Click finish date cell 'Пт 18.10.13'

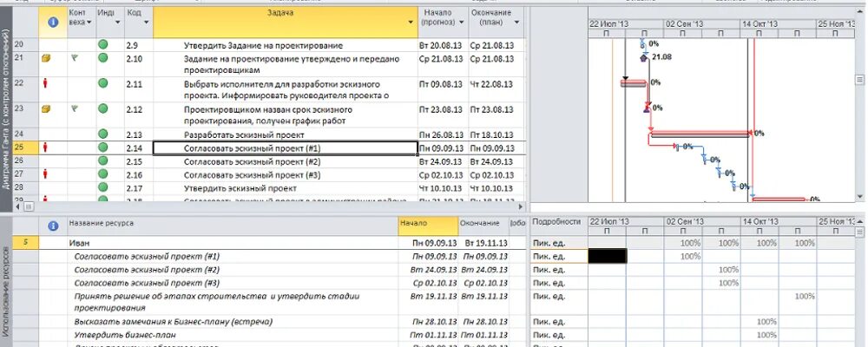click(491, 134)
